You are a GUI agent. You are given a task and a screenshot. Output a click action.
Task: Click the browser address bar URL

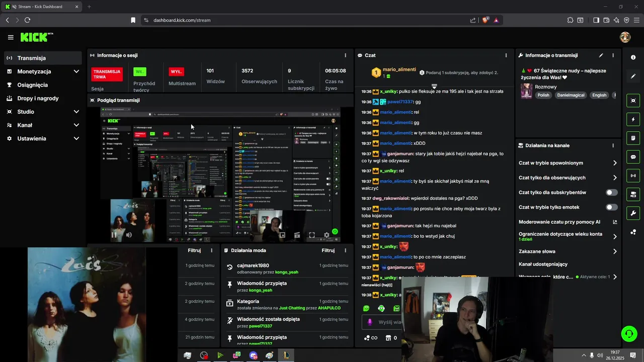point(182,20)
